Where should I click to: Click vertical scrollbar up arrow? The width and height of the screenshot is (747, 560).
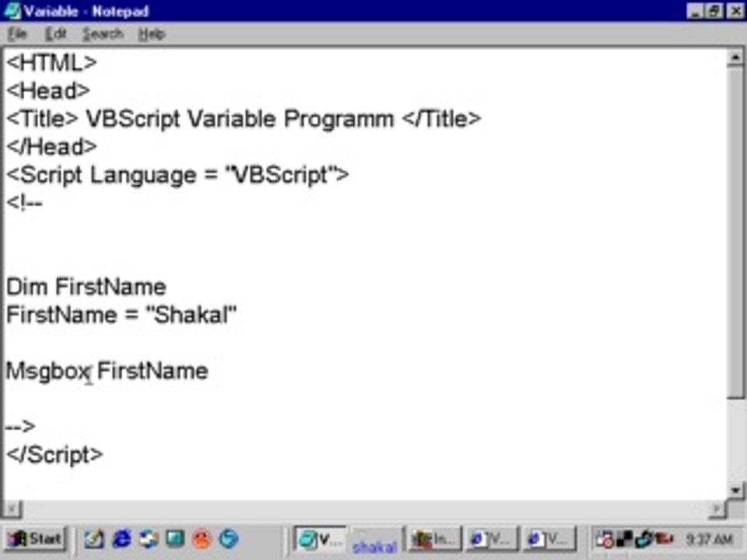735,57
